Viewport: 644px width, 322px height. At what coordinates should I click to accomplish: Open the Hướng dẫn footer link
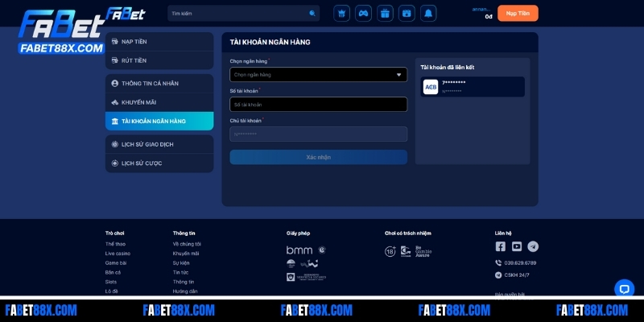(x=185, y=291)
